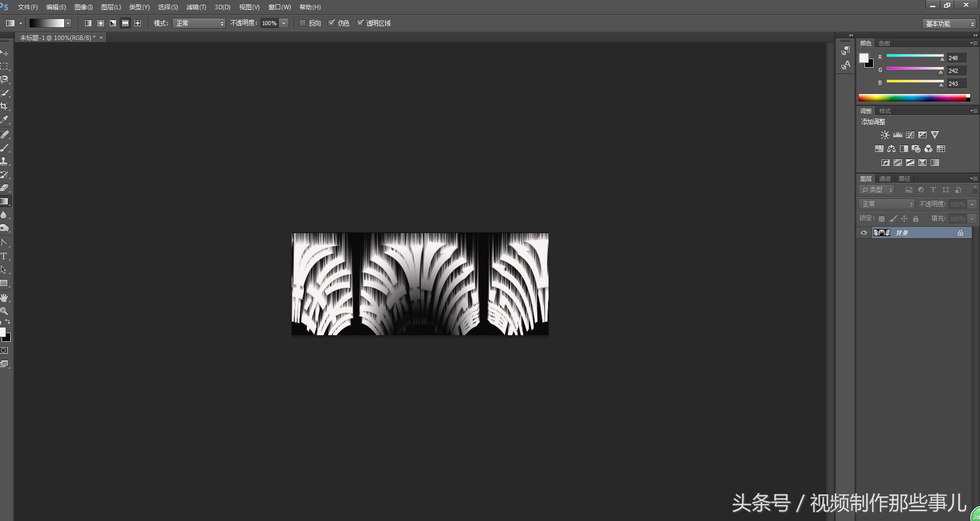Close the 未标题-1 document tab
This screenshot has width=980, height=521.
coord(101,37)
